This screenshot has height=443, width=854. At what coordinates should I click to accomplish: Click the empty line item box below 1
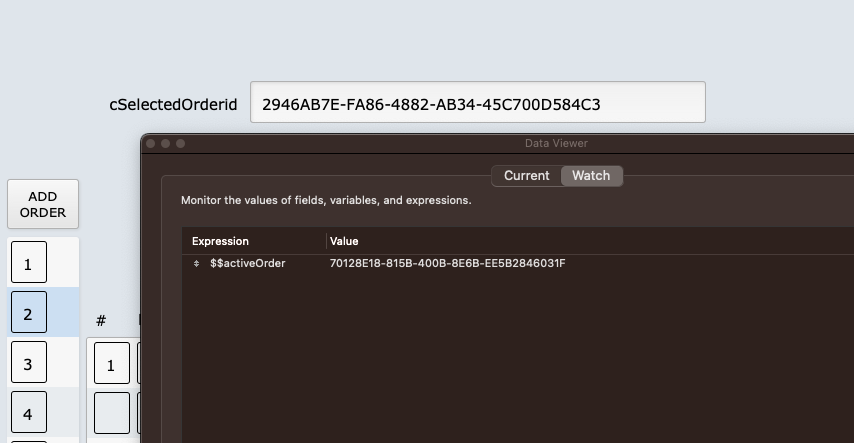click(x=111, y=412)
